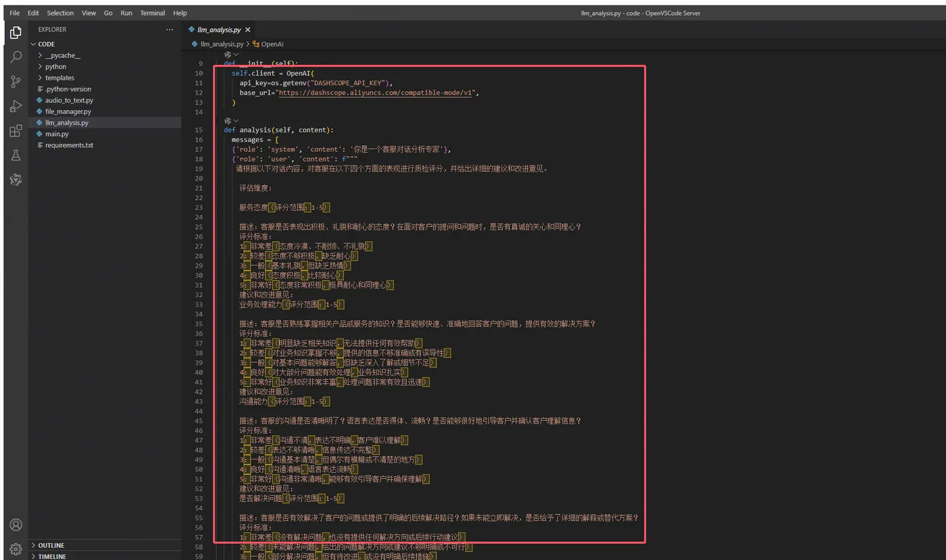
Task: Click the code lens icon above def analysis
Action: coord(228,121)
